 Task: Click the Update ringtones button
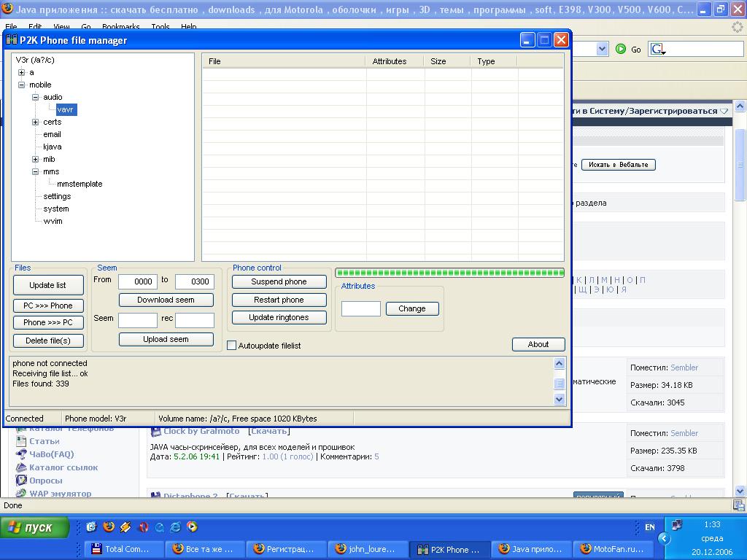279,317
